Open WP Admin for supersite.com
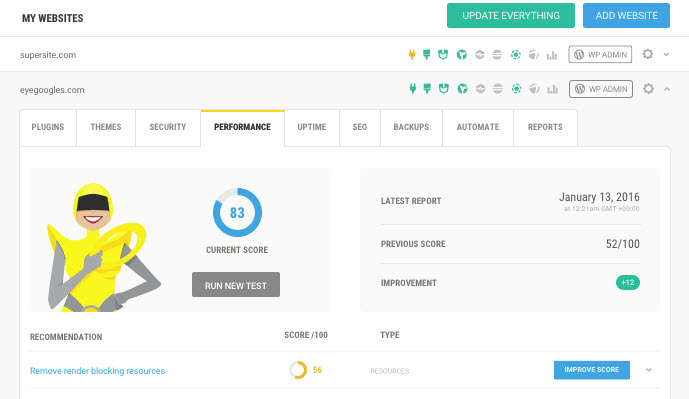689x399 pixels. pyautogui.click(x=600, y=54)
